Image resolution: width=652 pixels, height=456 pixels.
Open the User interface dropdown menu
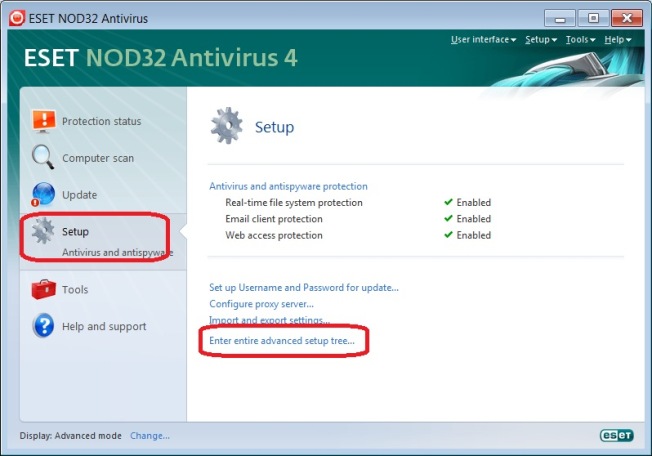[483, 39]
